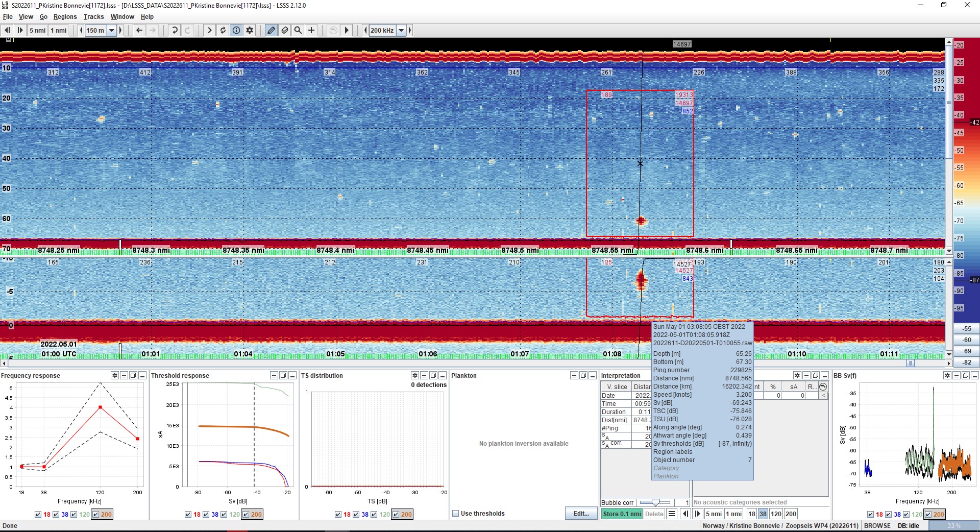The image size is (980, 532).
Task: Click the Store 0.1 nmi button
Action: click(x=622, y=514)
